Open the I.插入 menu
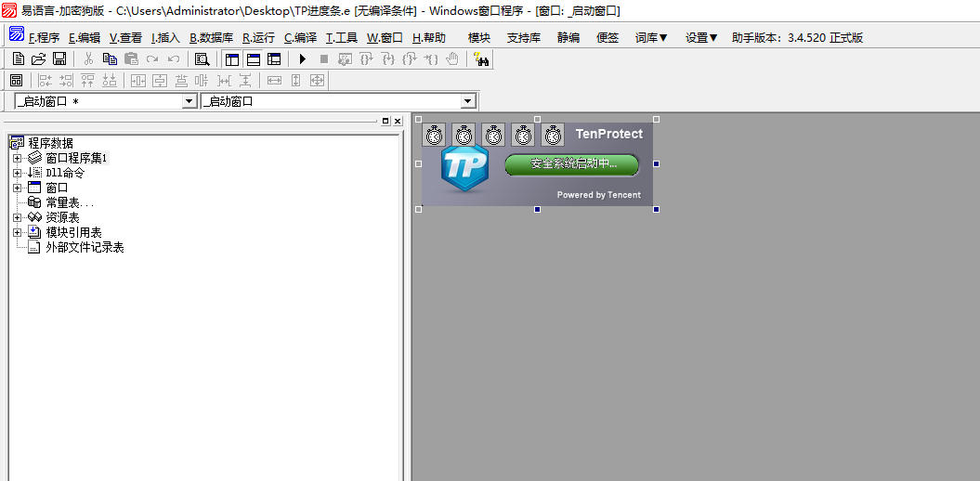 [x=165, y=37]
